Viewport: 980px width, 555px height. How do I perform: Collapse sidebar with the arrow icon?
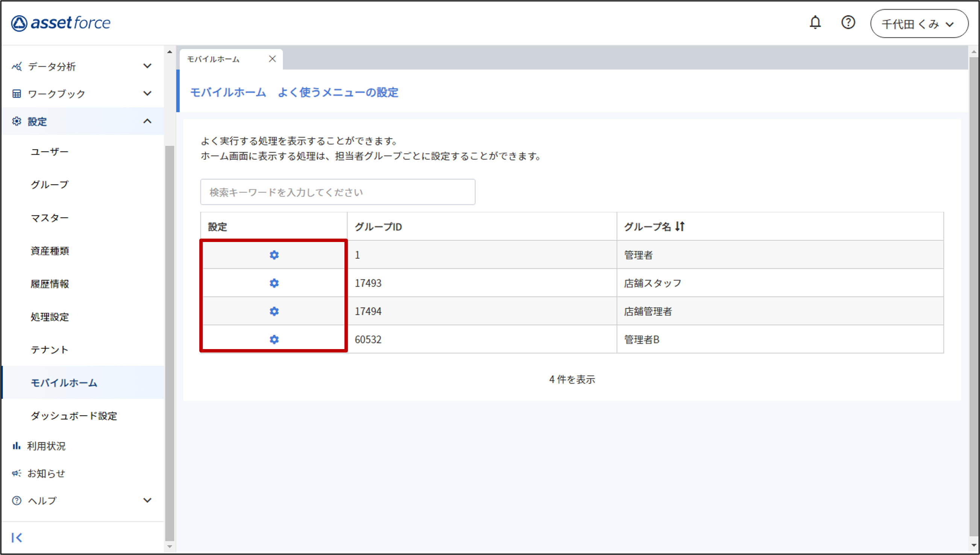pos(17,537)
